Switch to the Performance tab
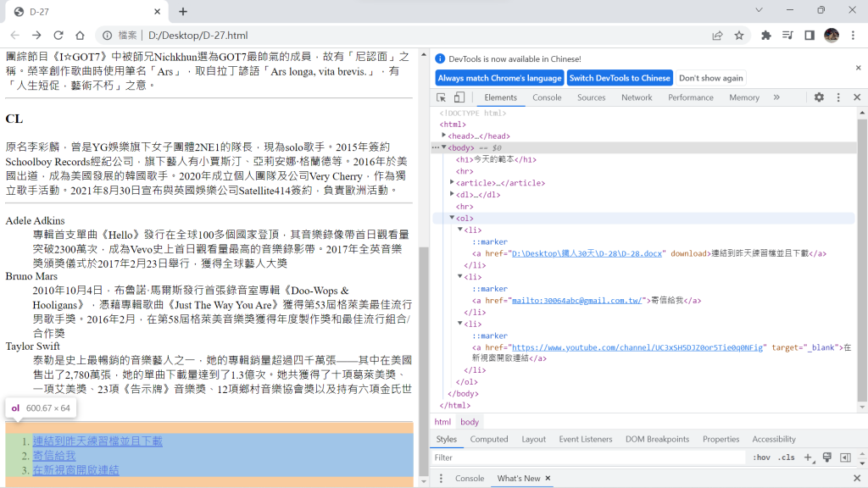Screen dimensions: 868x488 point(690,97)
